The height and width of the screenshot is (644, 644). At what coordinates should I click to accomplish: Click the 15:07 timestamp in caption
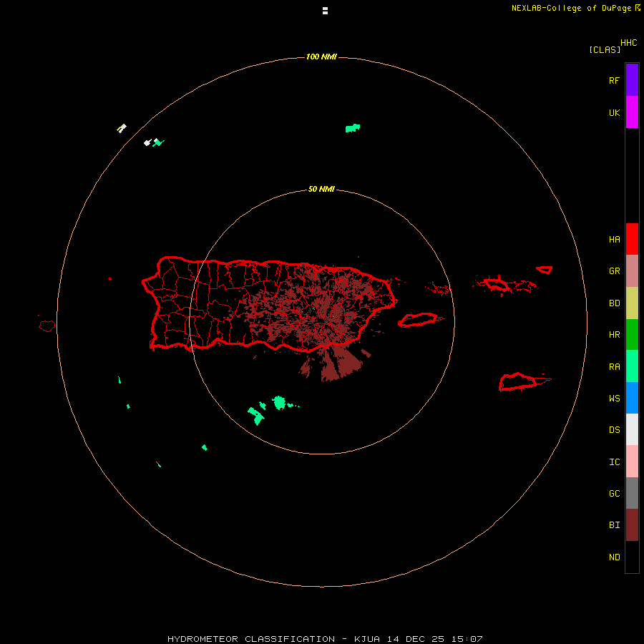466,639
